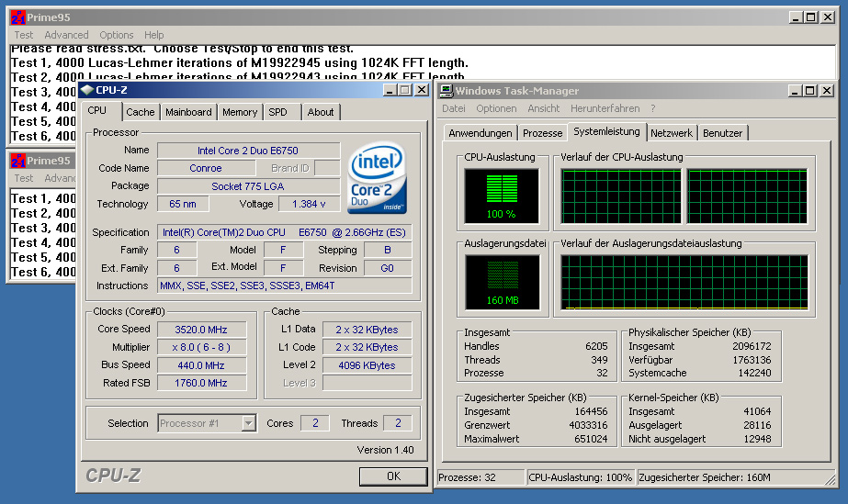Viewport: 848px width, 504px height.
Task: Switch to the Netzwerk tab
Action: 672,133
